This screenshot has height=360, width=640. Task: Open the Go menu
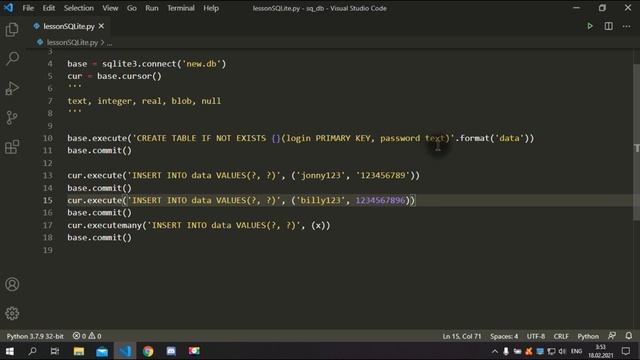point(131,8)
